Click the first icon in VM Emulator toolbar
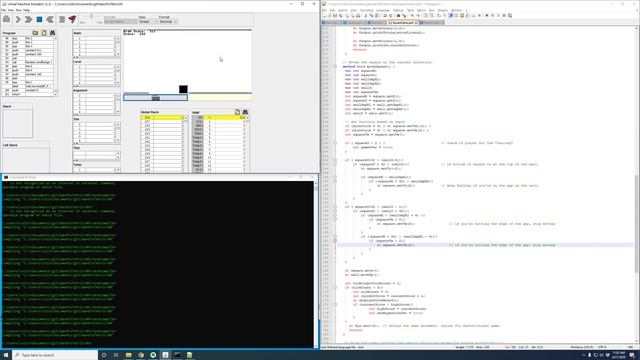 (7, 19)
